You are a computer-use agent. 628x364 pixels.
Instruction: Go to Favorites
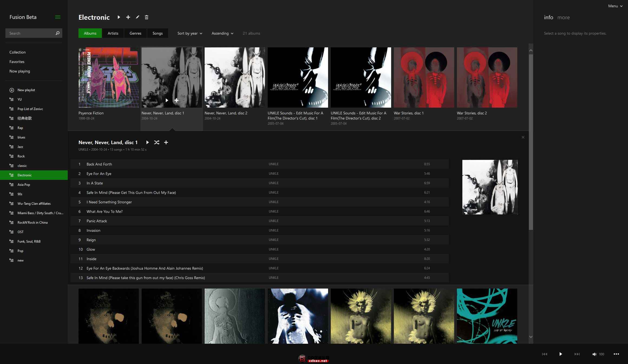pos(17,62)
